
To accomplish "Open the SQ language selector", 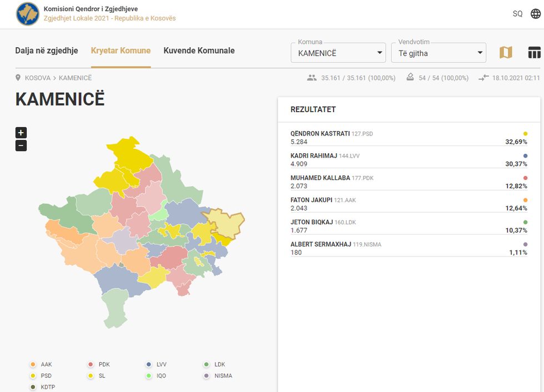I will [x=517, y=14].
